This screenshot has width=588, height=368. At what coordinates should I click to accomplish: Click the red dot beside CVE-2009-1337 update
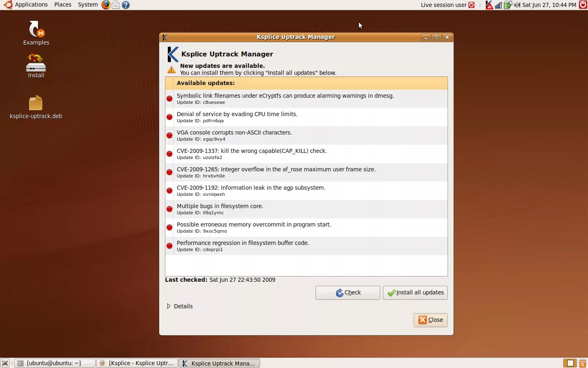pos(169,154)
